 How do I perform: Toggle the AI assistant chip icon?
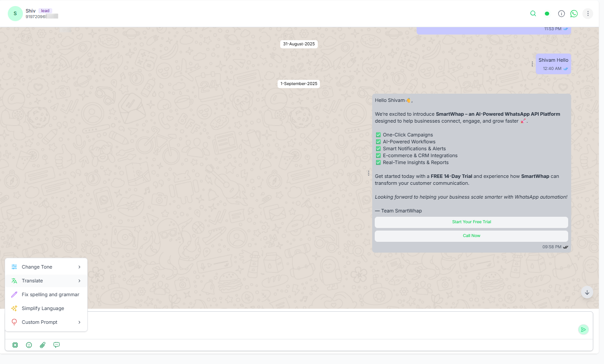[x=15, y=345]
